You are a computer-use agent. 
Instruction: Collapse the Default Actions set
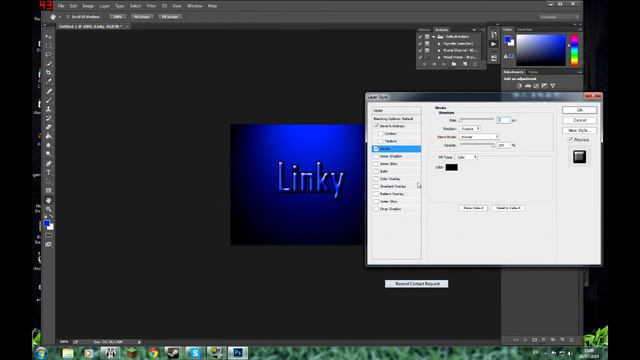[x=434, y=37]
